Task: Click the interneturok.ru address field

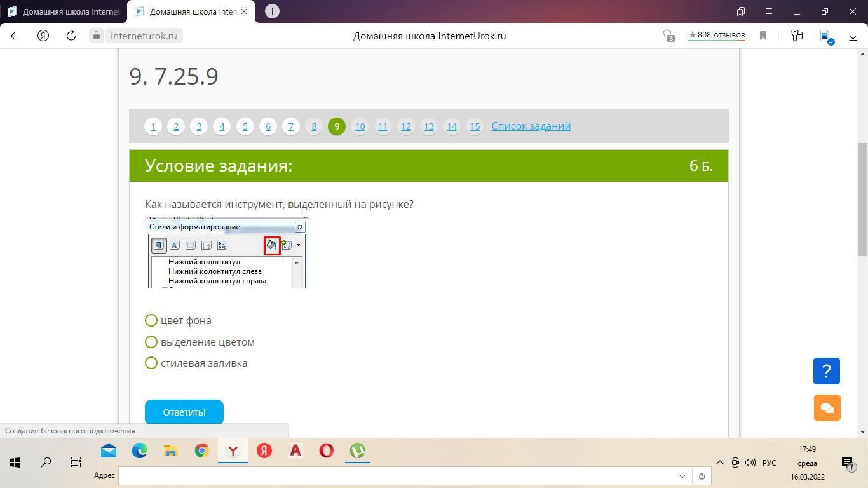Action: coord(144,36)
